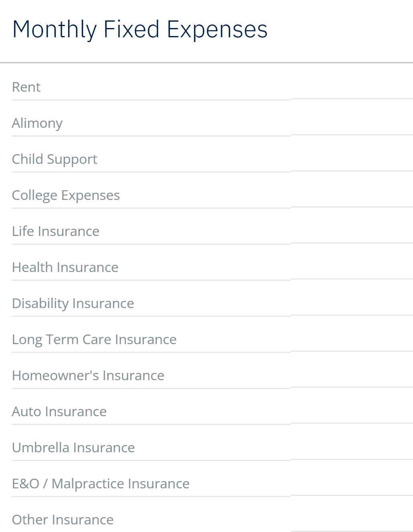The image size is (413, 532).
Task: Select the Homeowner's Insurance label
Action: (x=88, y=375)
